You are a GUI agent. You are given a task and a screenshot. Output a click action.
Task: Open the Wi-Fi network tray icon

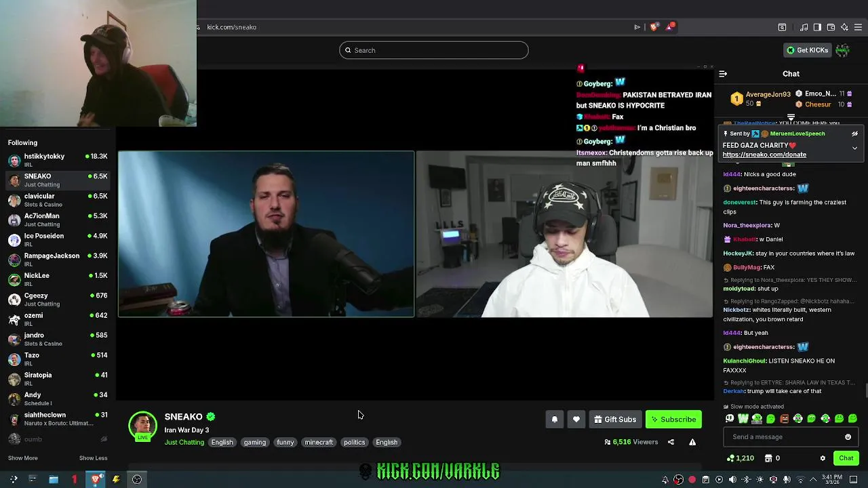click(800, 480)
